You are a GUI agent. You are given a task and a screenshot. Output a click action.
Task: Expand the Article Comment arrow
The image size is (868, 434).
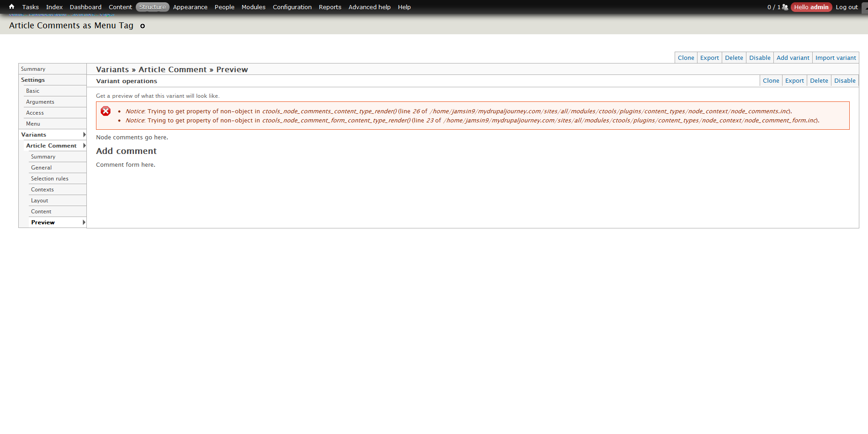coord(84,145)
